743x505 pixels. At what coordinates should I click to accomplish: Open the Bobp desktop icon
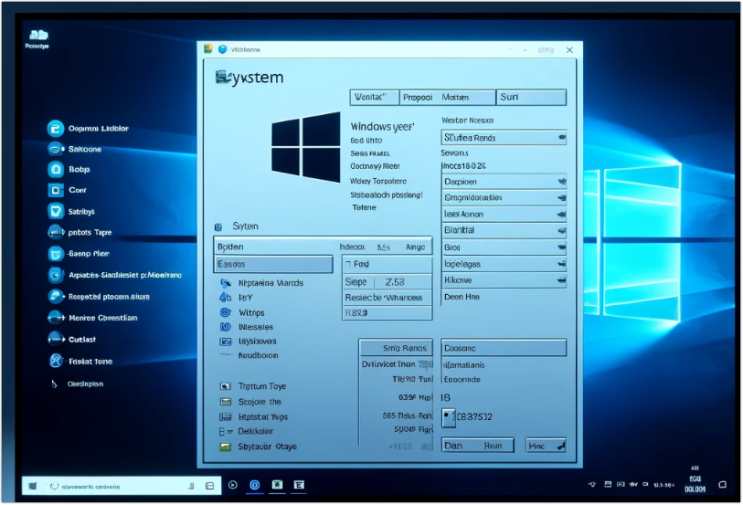pyautogui.click(x=55, y=169)
